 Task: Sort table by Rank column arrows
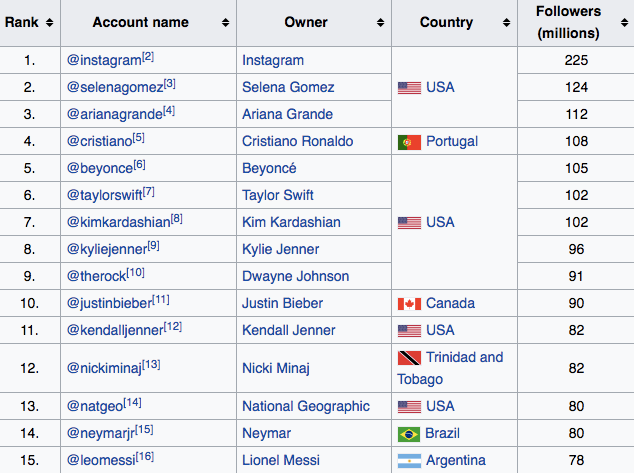click(49, 23)
